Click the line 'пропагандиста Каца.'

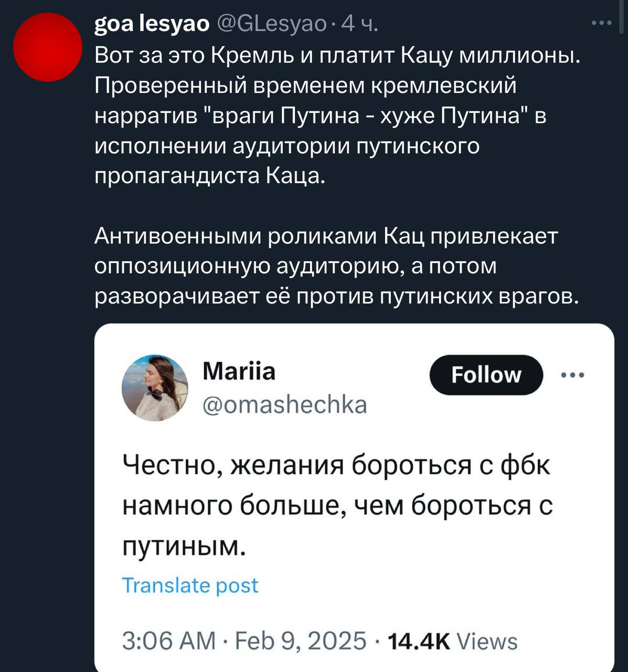(210, 176)
